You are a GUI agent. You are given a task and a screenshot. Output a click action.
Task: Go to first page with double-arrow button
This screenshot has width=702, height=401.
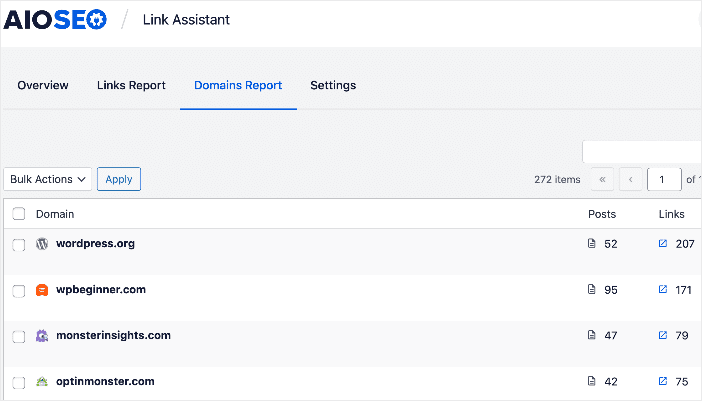pos(602,179)
